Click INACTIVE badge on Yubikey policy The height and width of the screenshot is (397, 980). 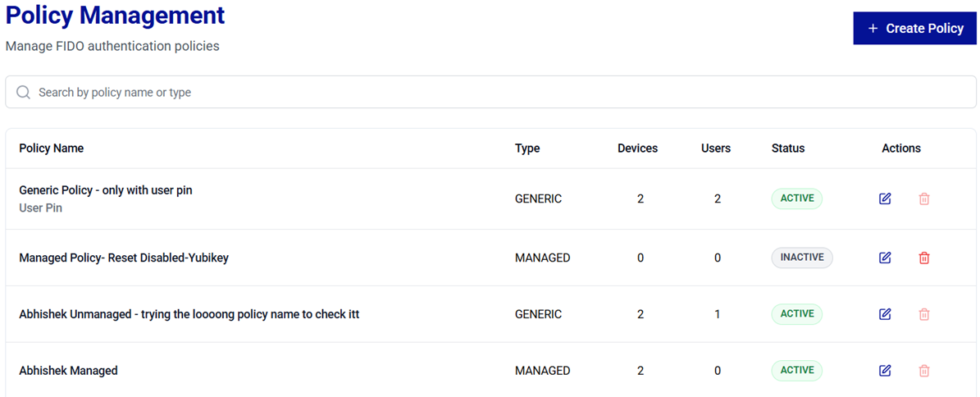pyautogui.click(x=801, y=258)
